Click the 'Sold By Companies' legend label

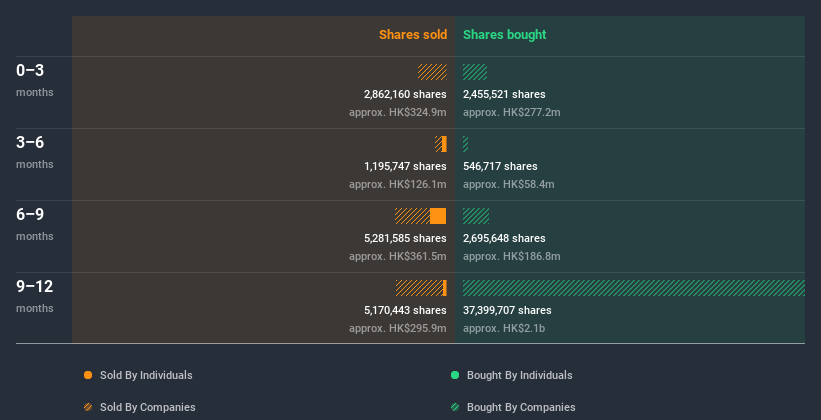[148, 407]
